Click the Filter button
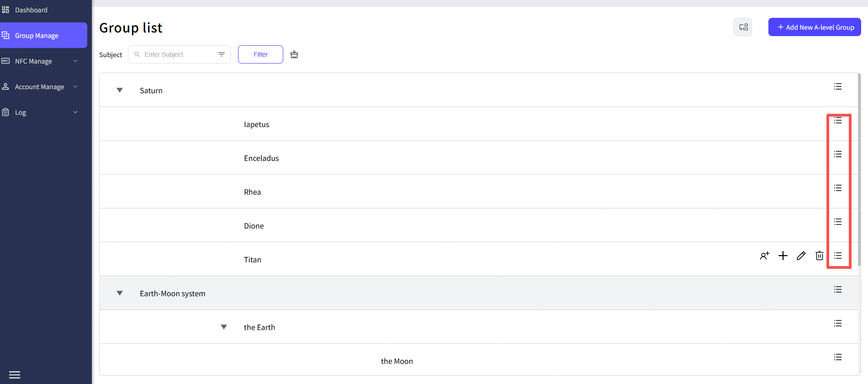This screenshot has height=384, width=868. (260, 54)
